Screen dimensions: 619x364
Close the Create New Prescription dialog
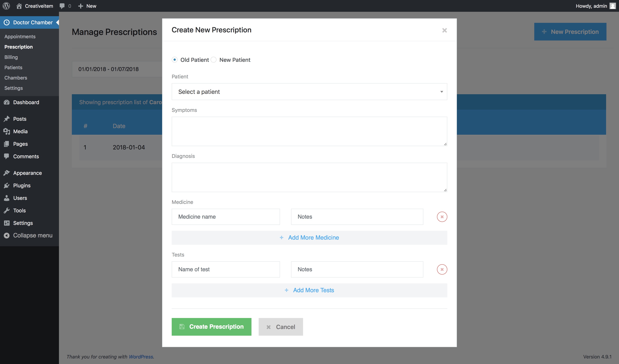click(444, 30)
